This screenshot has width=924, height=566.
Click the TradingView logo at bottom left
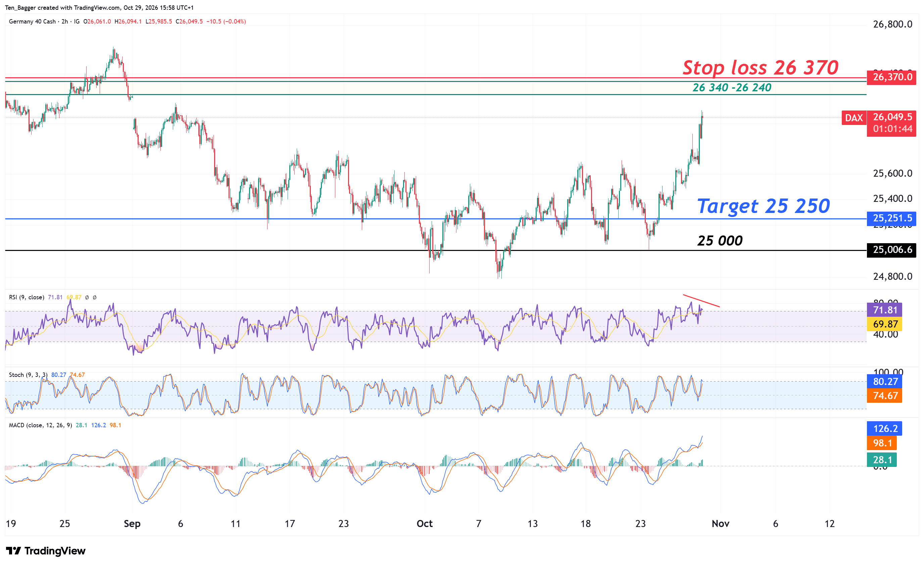pos(46,551)
